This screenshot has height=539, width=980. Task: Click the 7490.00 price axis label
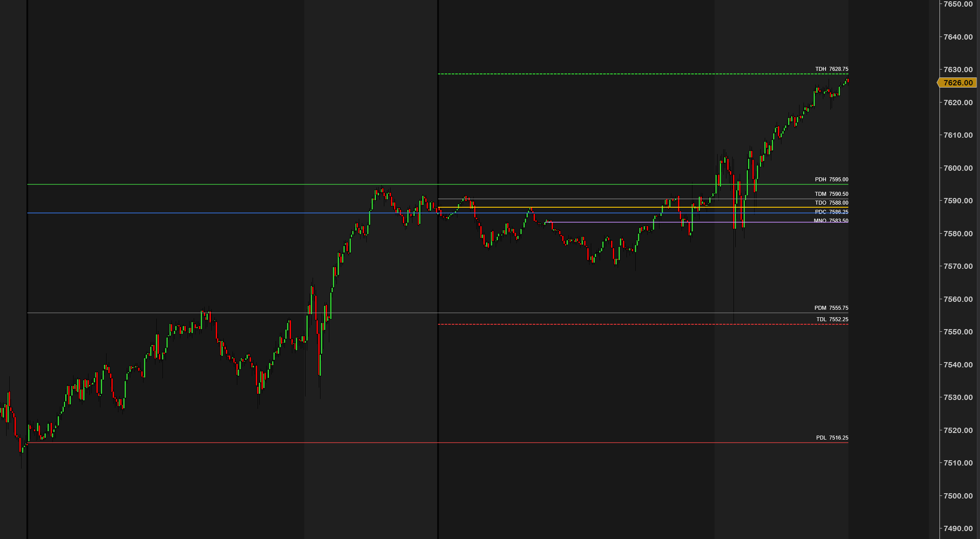958,528
